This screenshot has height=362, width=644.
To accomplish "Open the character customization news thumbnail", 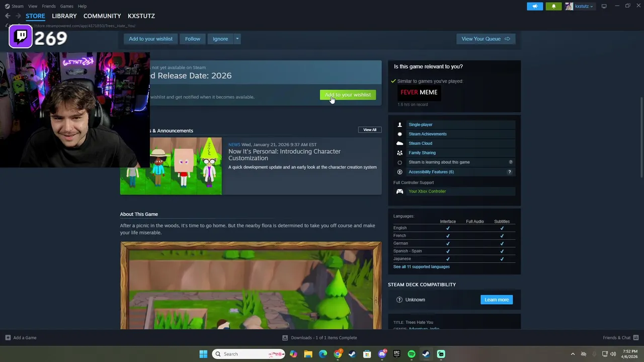I will point(171,166).
